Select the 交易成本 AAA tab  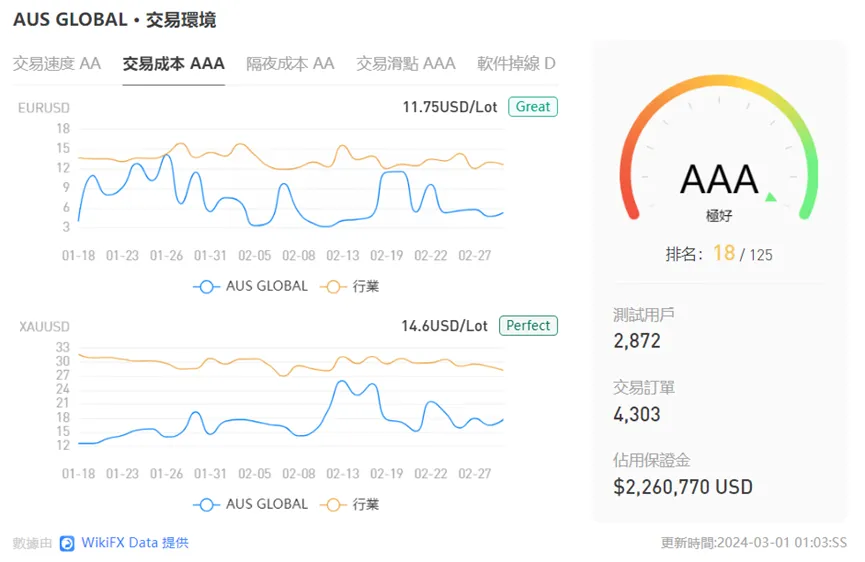[173, 63]
